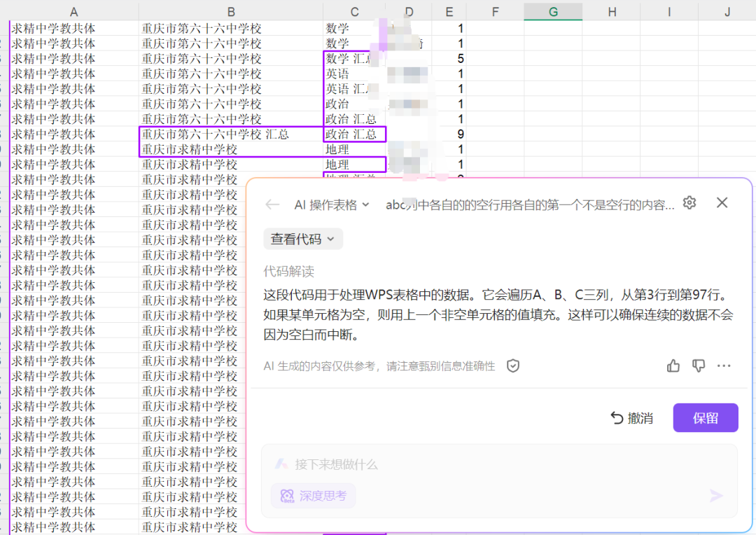This screenshot has height=535, width=756.
Task: Open the more options ellipsis menu
Action: pyautogui.click(x=724, y=366)
